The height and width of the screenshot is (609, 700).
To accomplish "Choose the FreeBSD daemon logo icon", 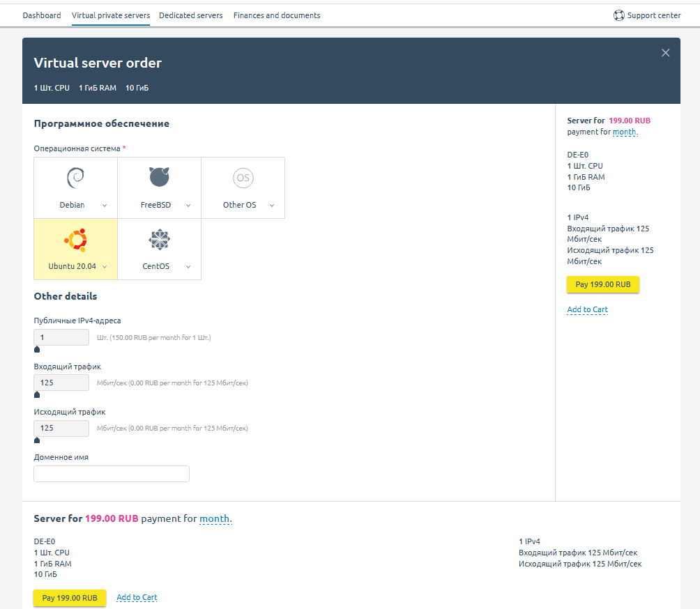I will point(159,177).
